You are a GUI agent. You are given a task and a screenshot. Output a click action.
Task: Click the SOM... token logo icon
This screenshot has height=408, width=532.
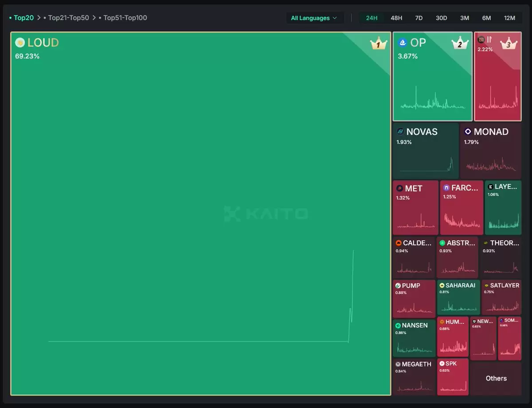click(502, 320)
